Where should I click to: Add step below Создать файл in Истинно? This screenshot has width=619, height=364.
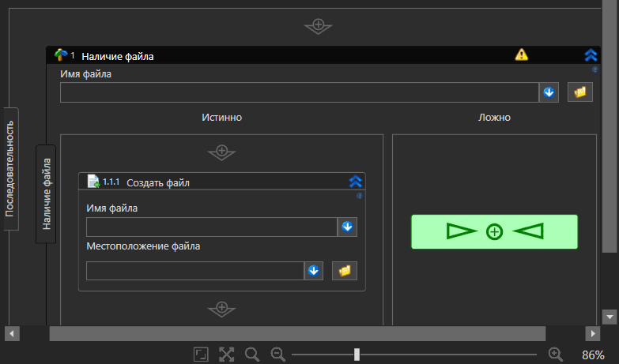point(222,309)
